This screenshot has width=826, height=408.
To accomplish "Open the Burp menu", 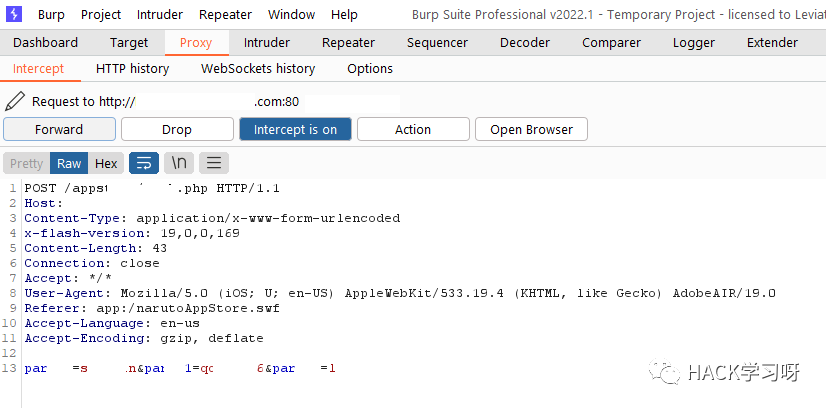I will click(x=51, y=15).
